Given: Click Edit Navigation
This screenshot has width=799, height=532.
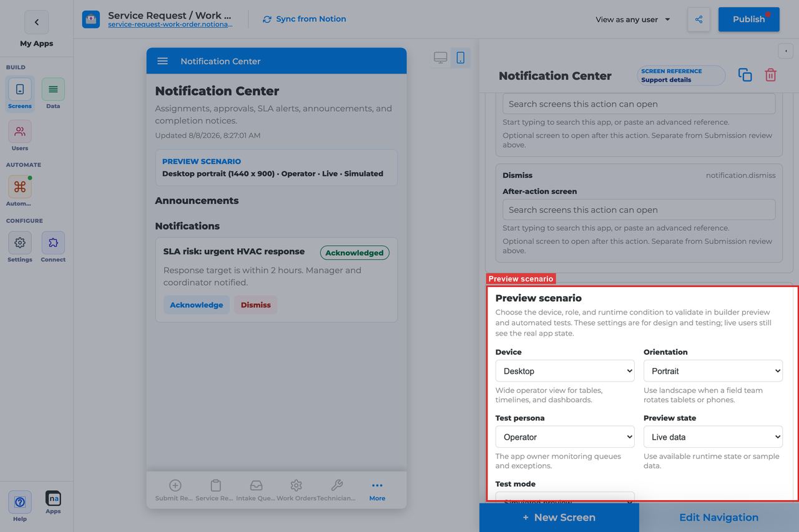Looking at the screenshot, I should point(719,518).
